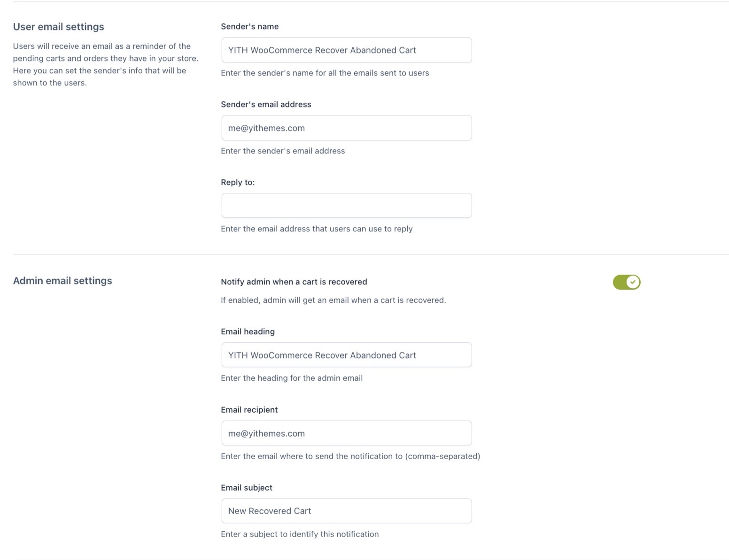Image resolution: width=729 pixels, height=560 pixels.
Task: Select the Email heading input box
Action: coord(346,355)
